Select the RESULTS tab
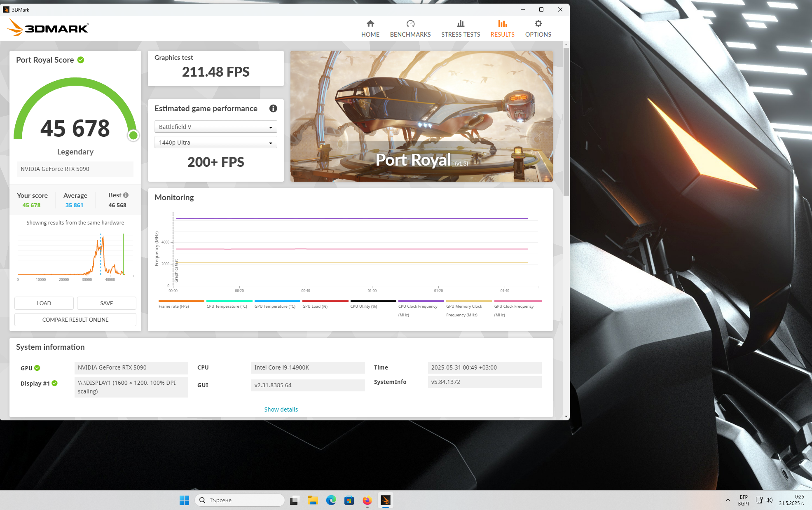Image resolution: width=812 pixels, height=510 pixels. pos(502,28)
